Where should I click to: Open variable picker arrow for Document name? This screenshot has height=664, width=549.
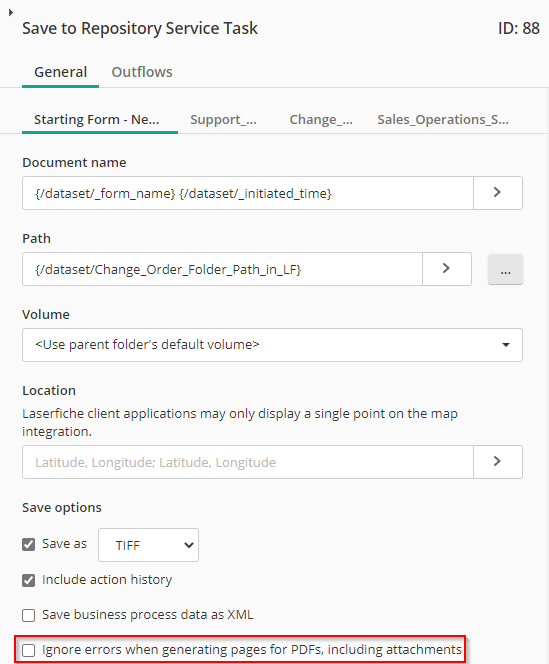[x=498, y=193]
